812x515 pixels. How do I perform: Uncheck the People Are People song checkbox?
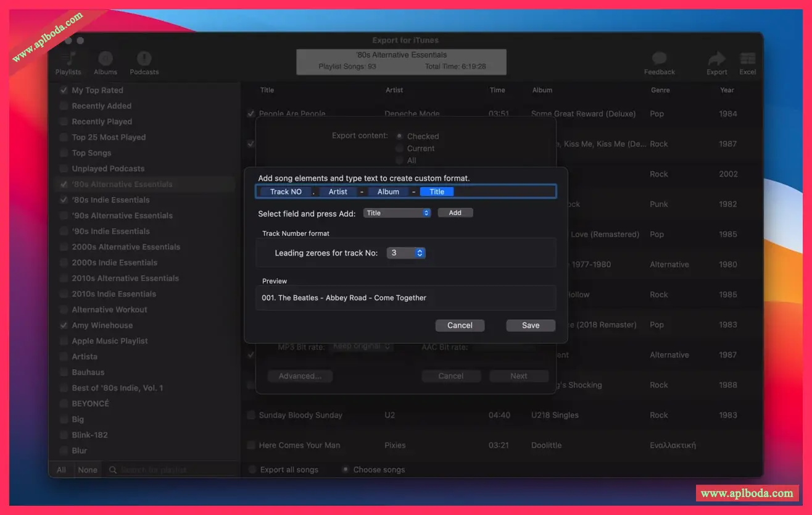pos(251,114)
